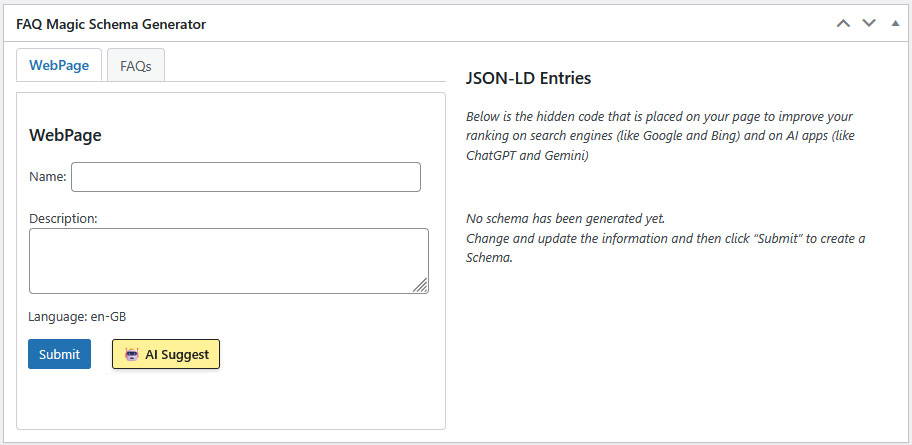Collapse the FAQ Magic Schema Generator panel

pos(895,23)
